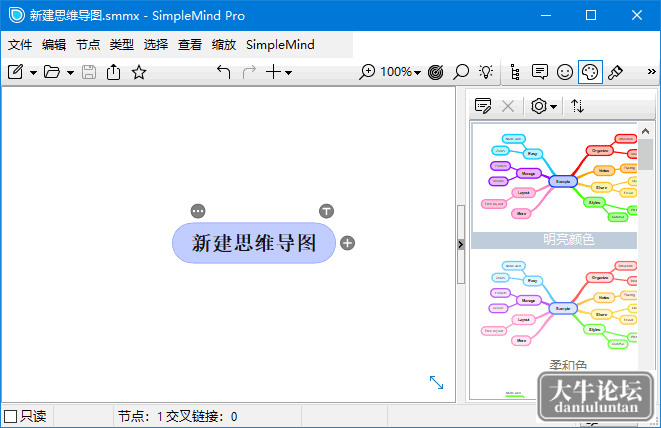Open the outline tree panel icon
This screenshot has height=428, width=661.
coord(515,72)
